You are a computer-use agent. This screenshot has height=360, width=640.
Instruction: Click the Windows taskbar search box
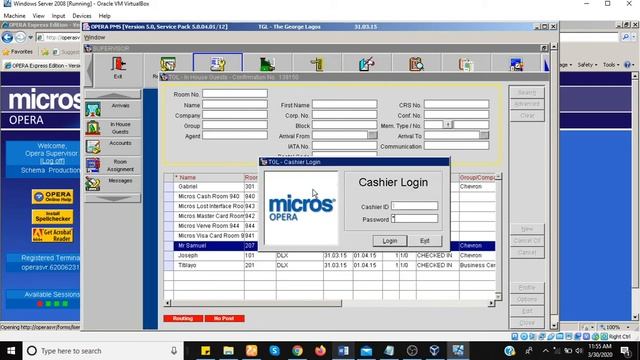point(102,351)
